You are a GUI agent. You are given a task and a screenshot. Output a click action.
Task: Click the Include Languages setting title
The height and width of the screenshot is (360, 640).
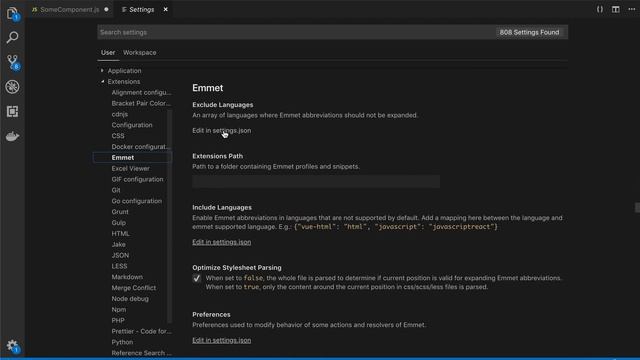click(222, 207)
